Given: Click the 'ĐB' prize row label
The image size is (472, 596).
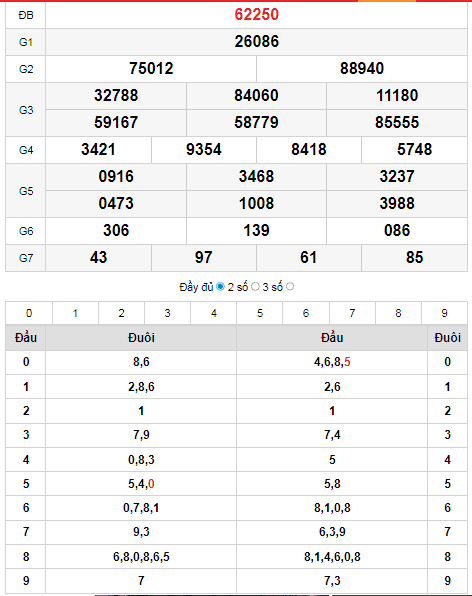Looking at the screenshot, I should pos(26,15).
